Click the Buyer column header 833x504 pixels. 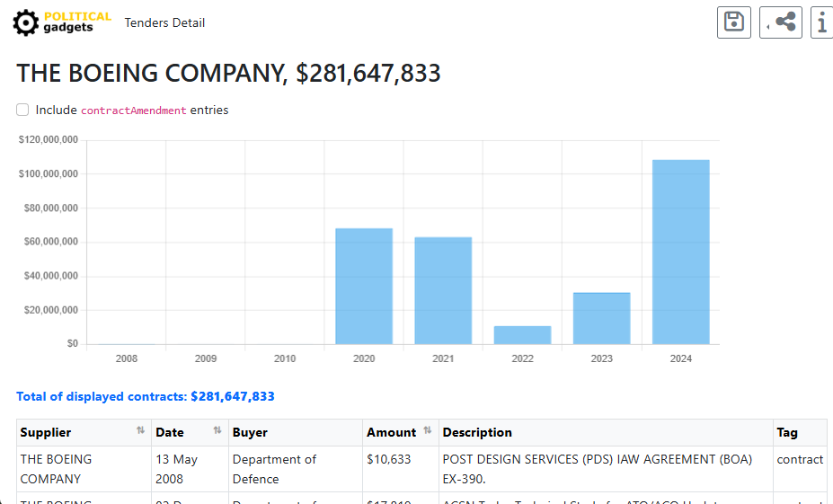tap(296, 432)
